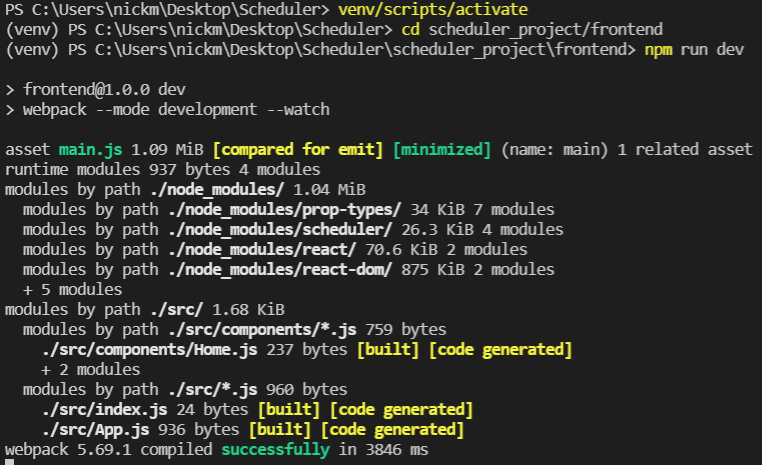The height and width of the screenshot is (465, 762).
Task: Click 'run dev' after npm
Action: (x=712, y=50)
